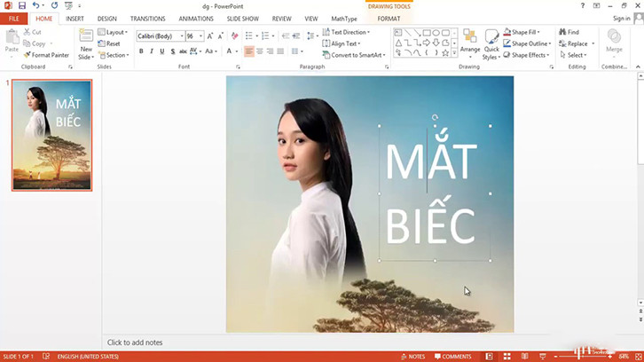Select slide 1 thumbnail
The height and width of the screenshot is (362, 644).
[x=51, y=135]
